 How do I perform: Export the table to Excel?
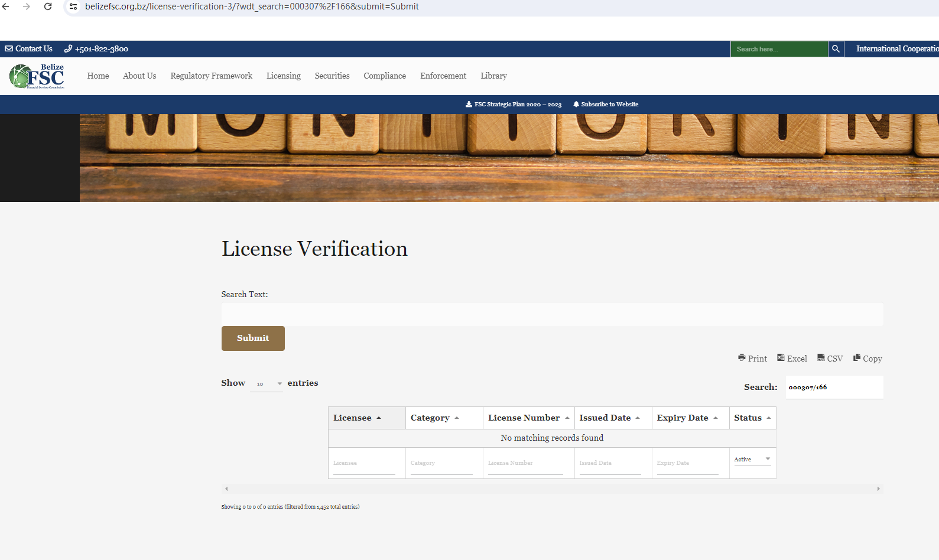pos(792,359)
